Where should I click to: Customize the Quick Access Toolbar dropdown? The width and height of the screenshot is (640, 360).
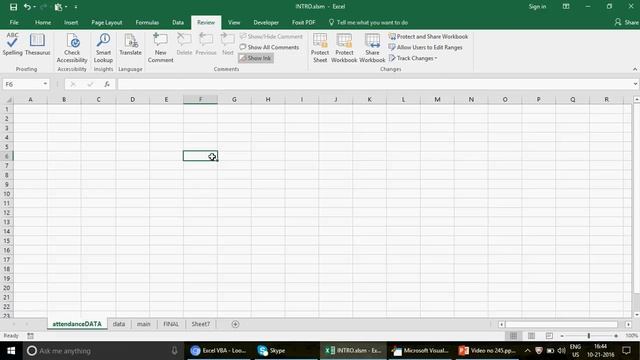(76, 7)
